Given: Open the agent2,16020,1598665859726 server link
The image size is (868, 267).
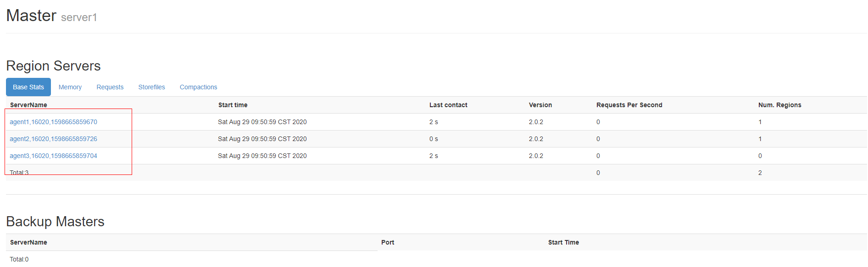Looking at the screenshot, I should point(53,139).
